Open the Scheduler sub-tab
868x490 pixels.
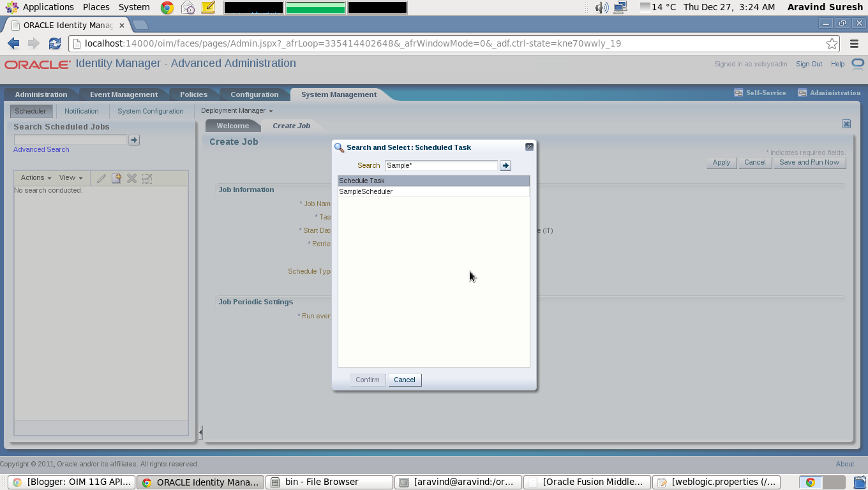coord(31,111)
